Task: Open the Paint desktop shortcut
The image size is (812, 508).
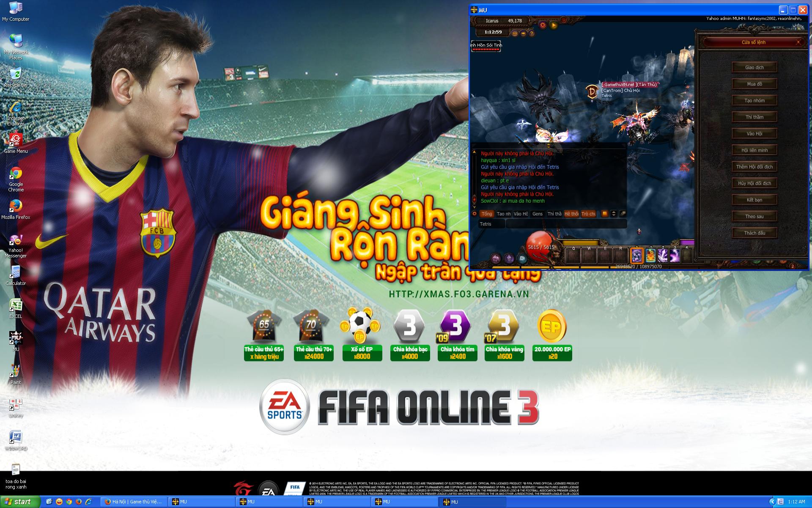Action: point(16,374)
